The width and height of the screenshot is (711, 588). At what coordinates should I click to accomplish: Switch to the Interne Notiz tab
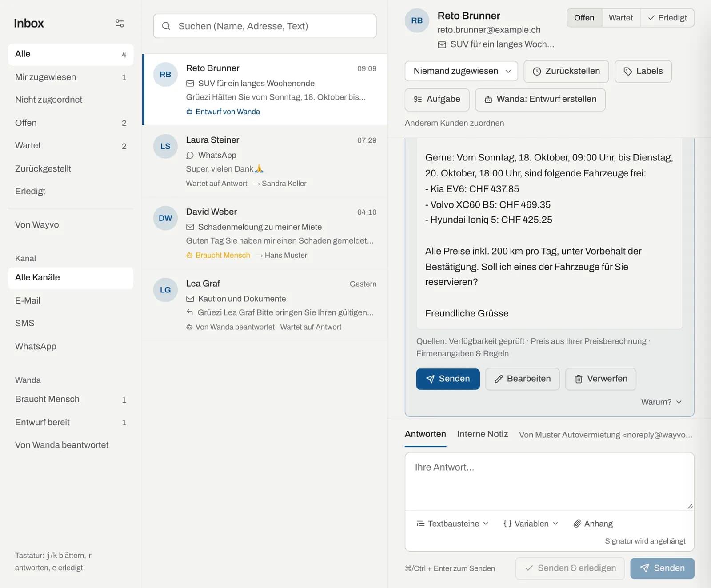[482, 434]
